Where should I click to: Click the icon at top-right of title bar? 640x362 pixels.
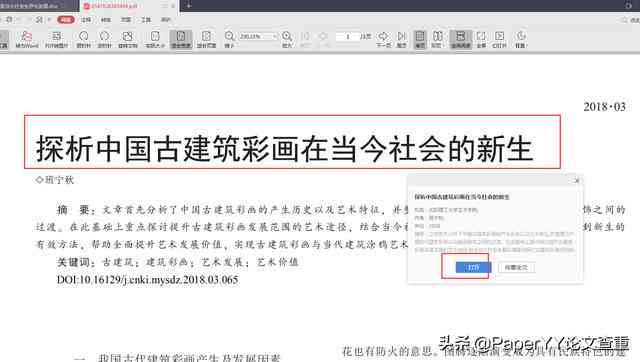click(x=629, y=6)
